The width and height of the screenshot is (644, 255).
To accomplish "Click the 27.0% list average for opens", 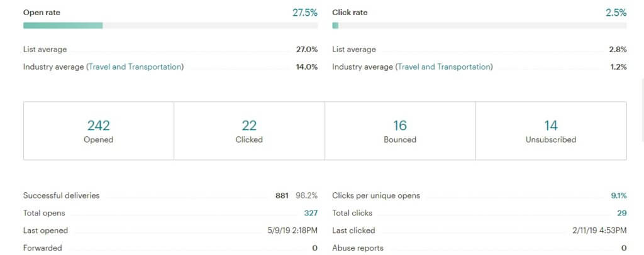I will pos(306,49).
